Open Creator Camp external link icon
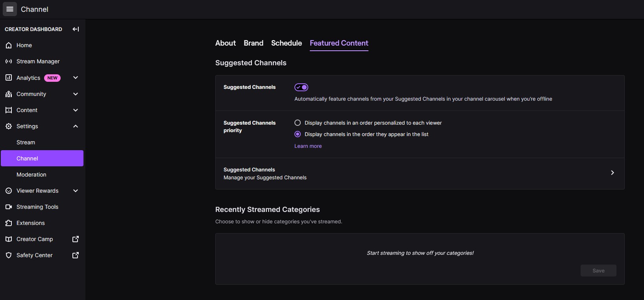The width and height of the screenshot is (644, 300). [76, 239]
